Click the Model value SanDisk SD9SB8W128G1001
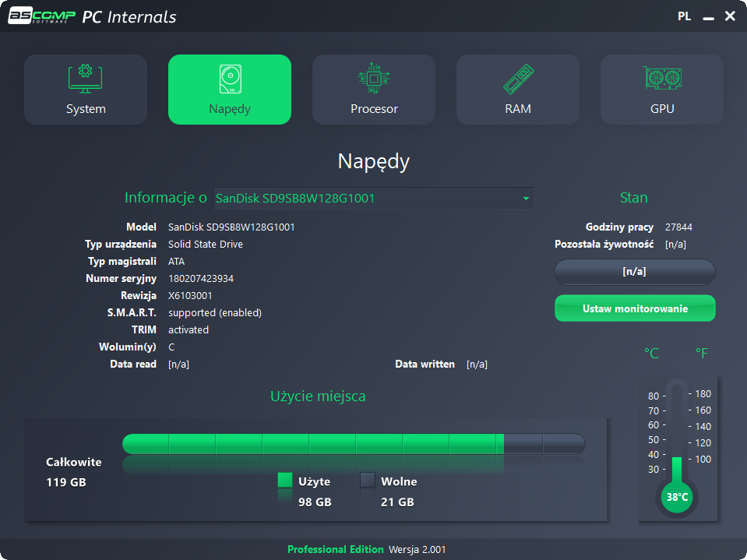The width and height of the screenshot is (747, 560). (231, 227)
